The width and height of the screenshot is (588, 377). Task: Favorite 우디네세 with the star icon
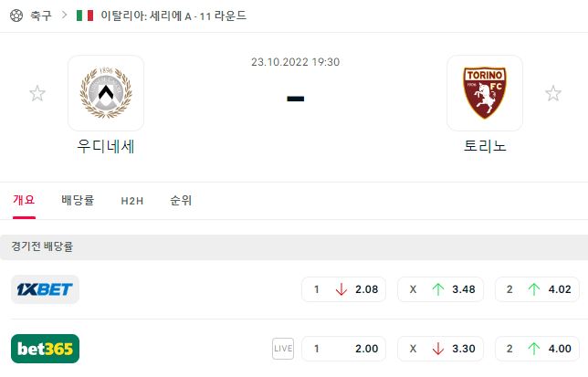coord(37,93)
